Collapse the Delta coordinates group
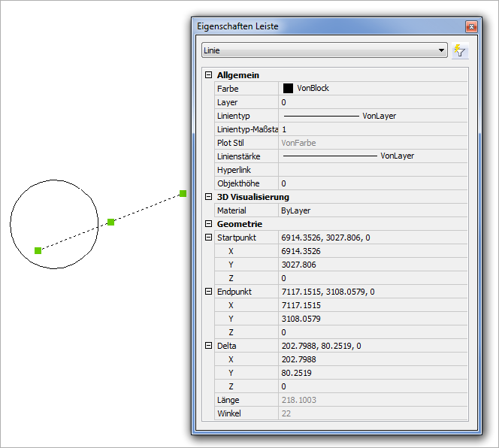The height and width of the screenshot is (448, 499). click(x=208, y=346)
